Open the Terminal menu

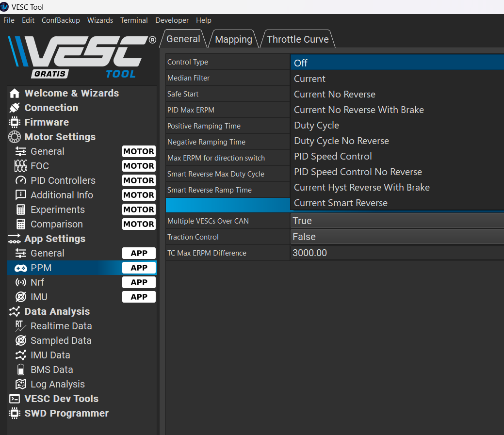[134, 20]
